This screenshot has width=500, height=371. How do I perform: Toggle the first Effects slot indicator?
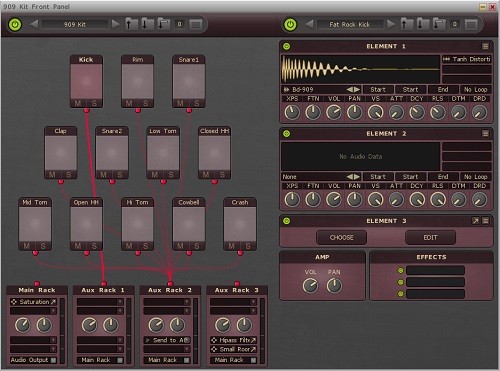401,270
